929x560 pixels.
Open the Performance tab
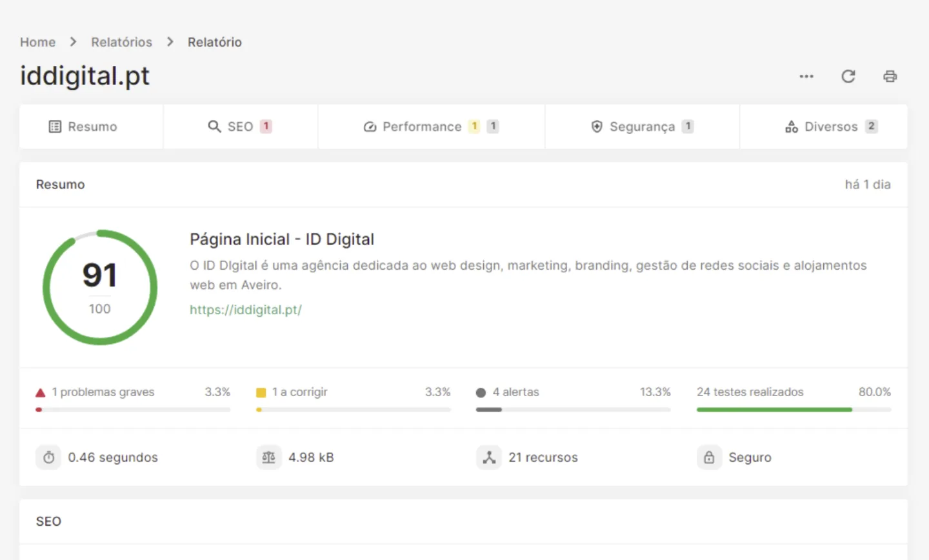pyautogui.click(x=432, y=126)
